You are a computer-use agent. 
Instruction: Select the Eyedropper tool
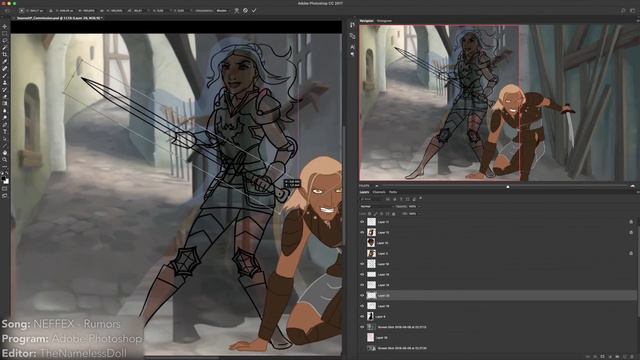coord(4,61)
